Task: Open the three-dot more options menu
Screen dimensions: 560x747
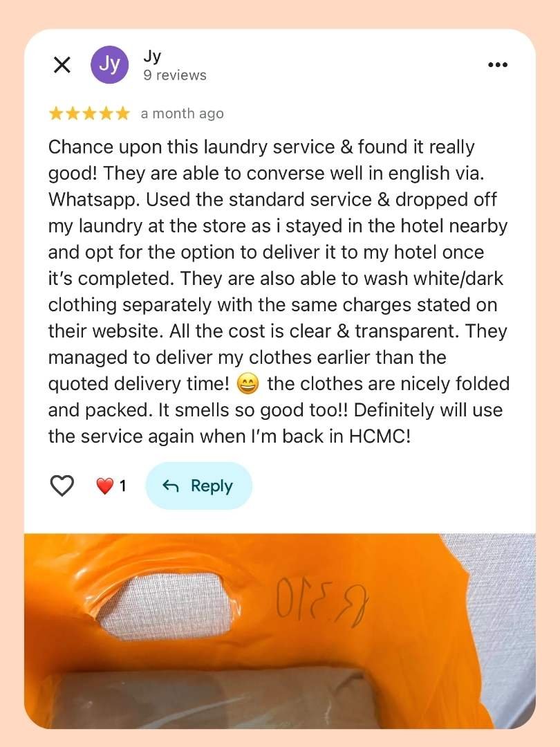Action: click(x=498, y=65)
